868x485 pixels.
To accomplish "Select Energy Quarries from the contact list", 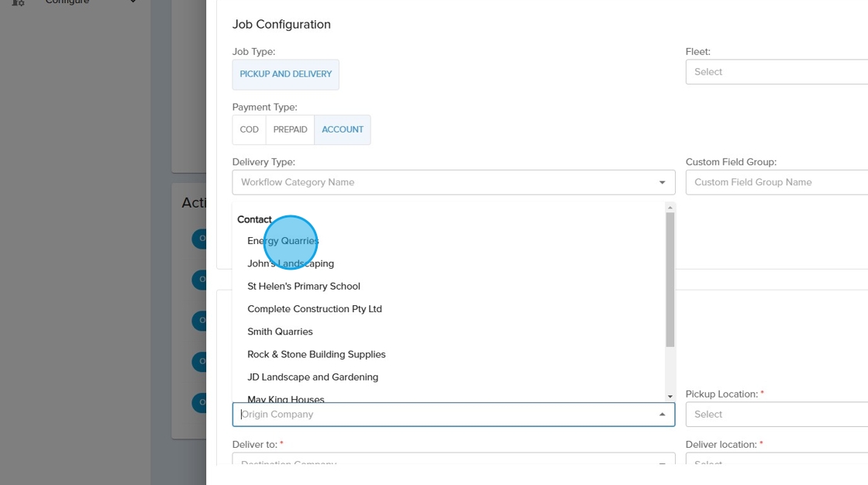I will (283, 241).
